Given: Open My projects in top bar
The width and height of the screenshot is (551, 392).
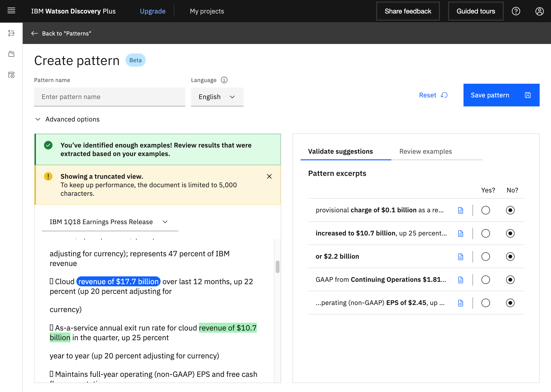Looking at the screenshot, I should pyautogui.click(x=207, y=11).
